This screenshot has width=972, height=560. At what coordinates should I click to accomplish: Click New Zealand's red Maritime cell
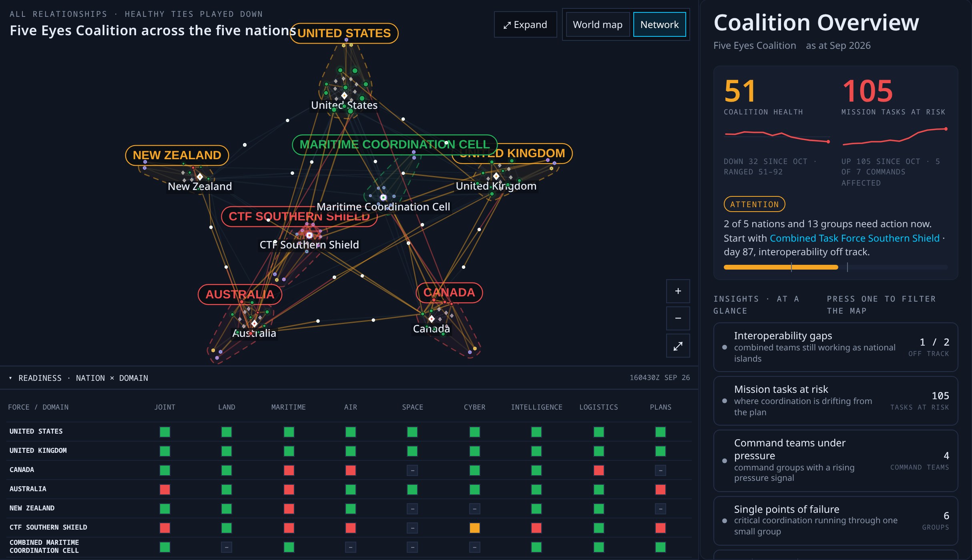(x=289, y=509)
